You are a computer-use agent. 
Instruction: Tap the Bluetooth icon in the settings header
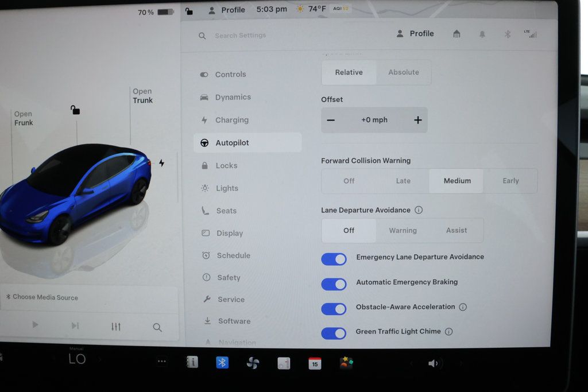508,34
